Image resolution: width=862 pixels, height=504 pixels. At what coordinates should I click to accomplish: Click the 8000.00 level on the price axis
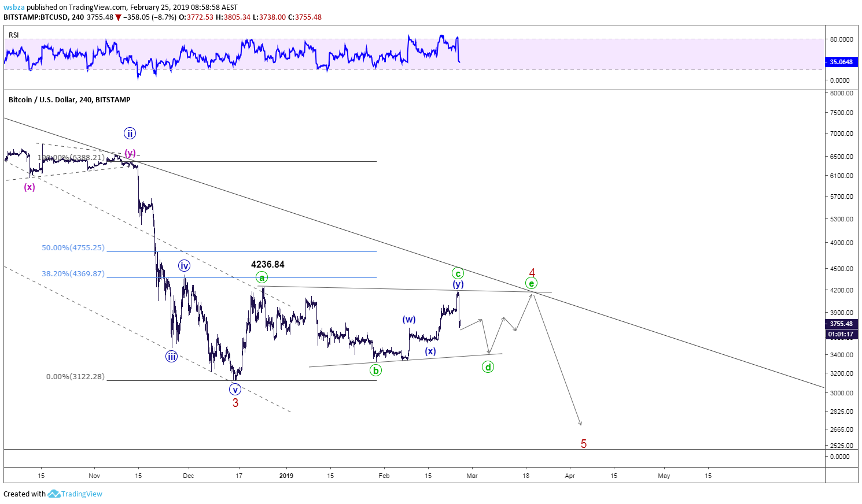(x=842, y=93)
